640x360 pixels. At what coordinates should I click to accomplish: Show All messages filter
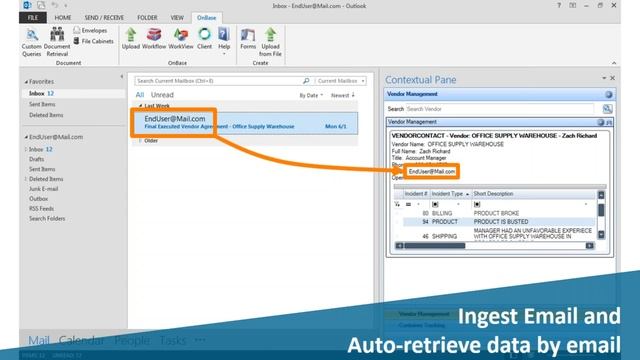[140, 95]
